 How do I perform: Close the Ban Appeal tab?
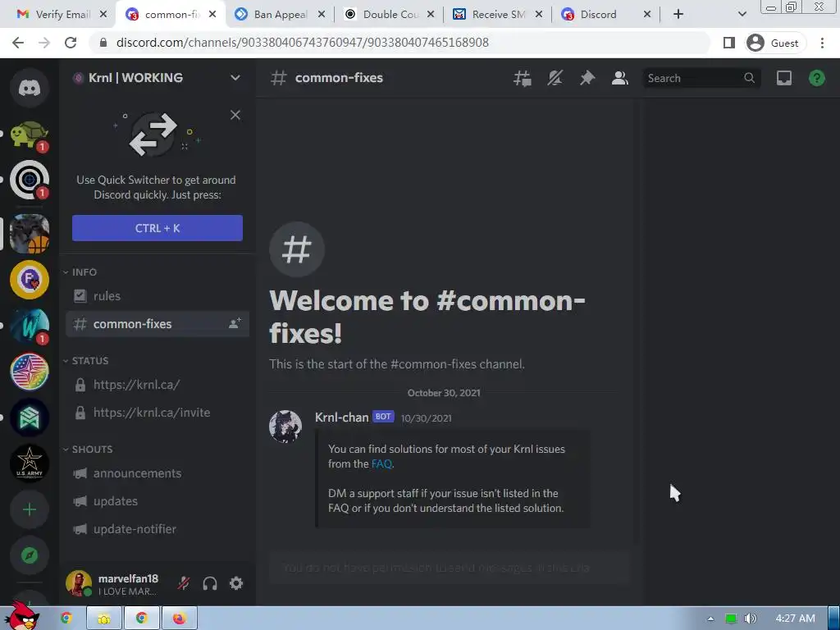tap(322, 15)
